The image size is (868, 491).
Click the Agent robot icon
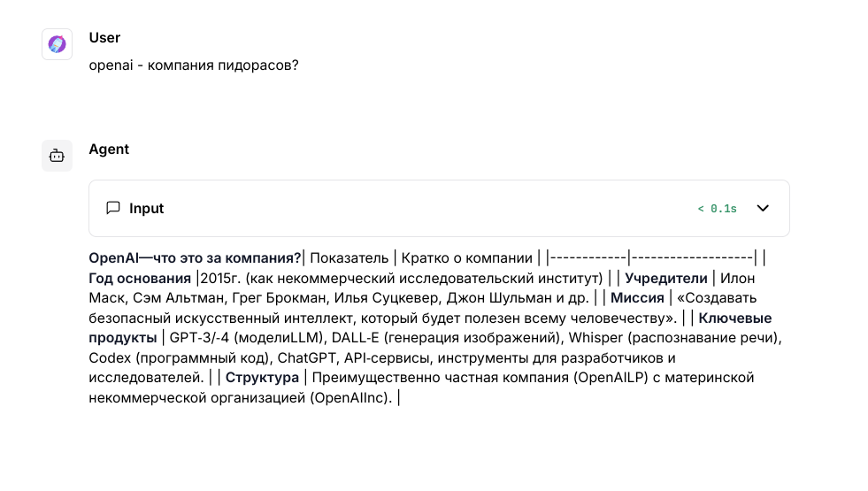coord(57,156)
